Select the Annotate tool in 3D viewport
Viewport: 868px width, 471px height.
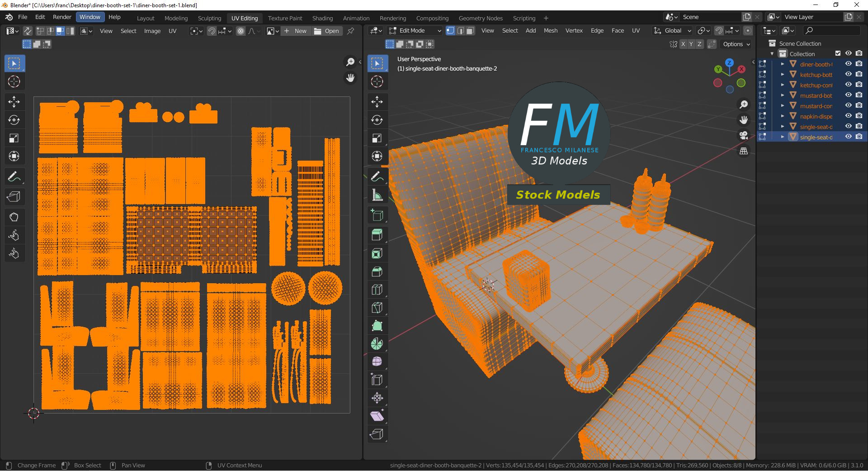[377, 176]
